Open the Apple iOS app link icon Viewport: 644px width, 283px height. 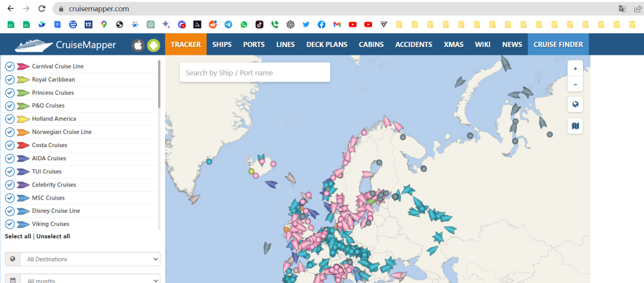(x=138, y=45)
